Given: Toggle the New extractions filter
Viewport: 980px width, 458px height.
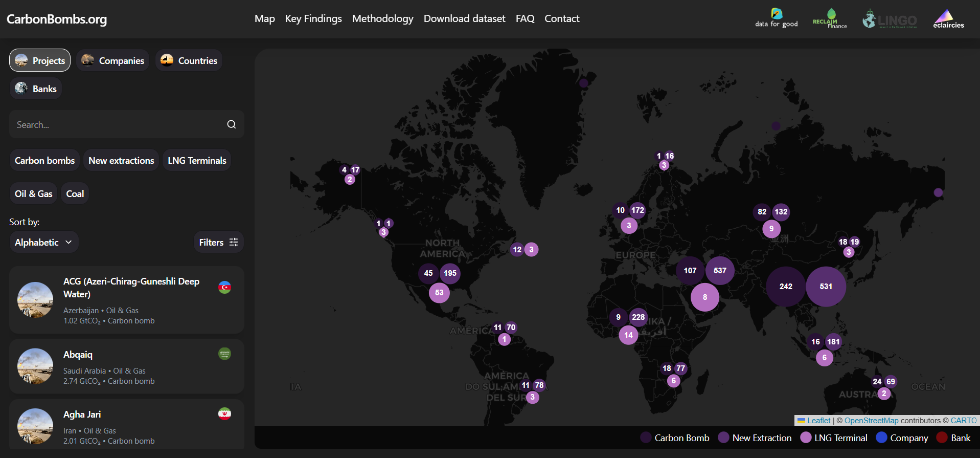Looking at the screenshot, I should (121, 160).
